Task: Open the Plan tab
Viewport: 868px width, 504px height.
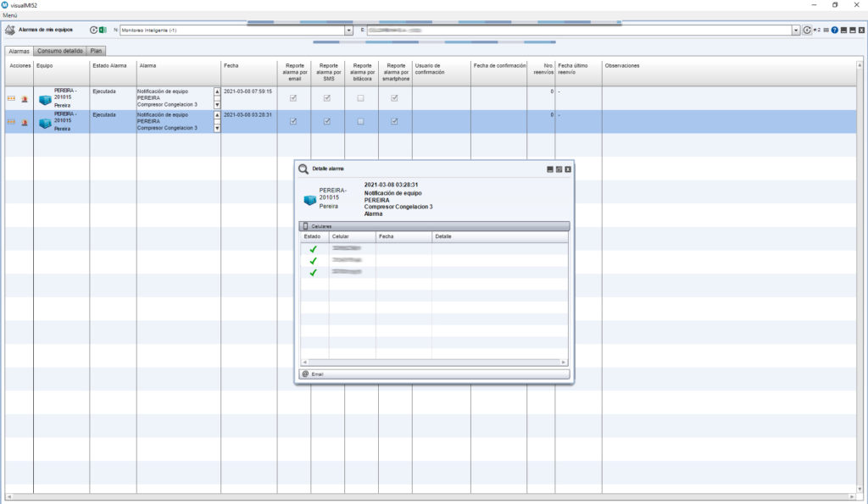Action: [x=97, y=51]
